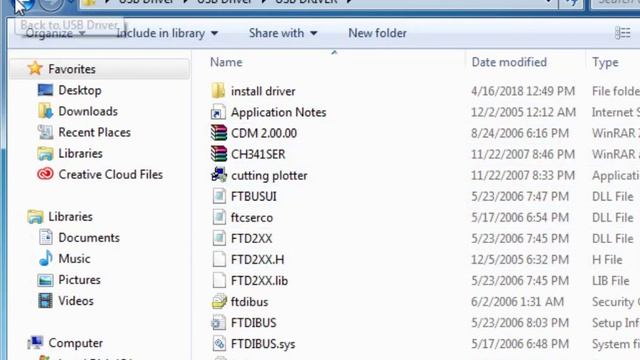The width and height of the screenshot is (640, 360).
Task: Select the ftcserco DLL file icon
Action: [219, 217]
